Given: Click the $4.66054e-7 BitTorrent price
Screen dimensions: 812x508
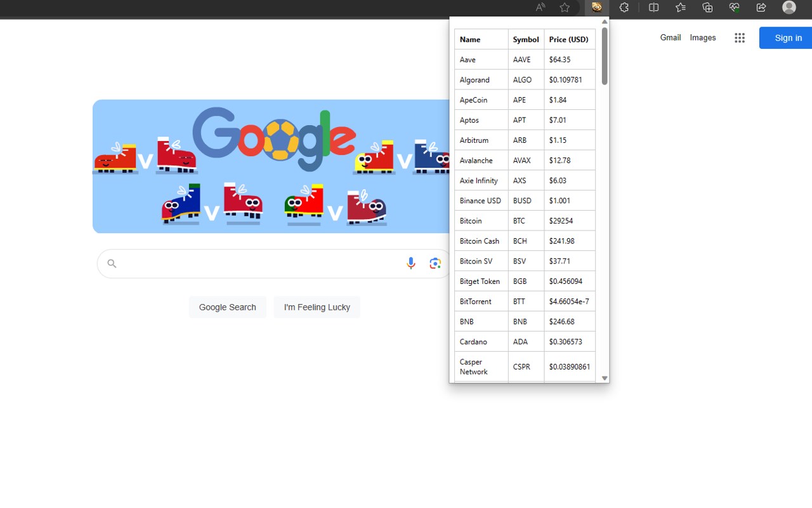Looking at the screenshot, I should point(570,302).
